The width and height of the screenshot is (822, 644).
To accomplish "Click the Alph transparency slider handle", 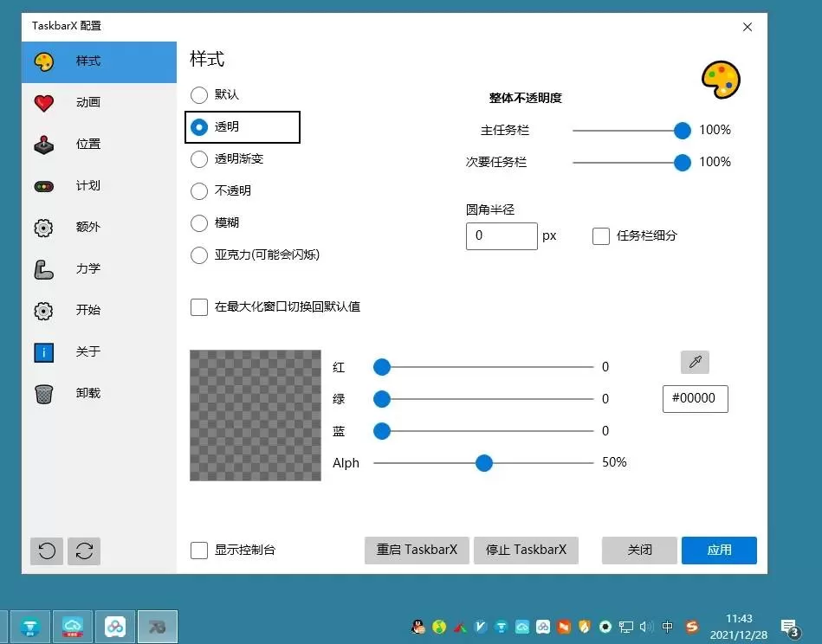I will click(x=483, y=463).
